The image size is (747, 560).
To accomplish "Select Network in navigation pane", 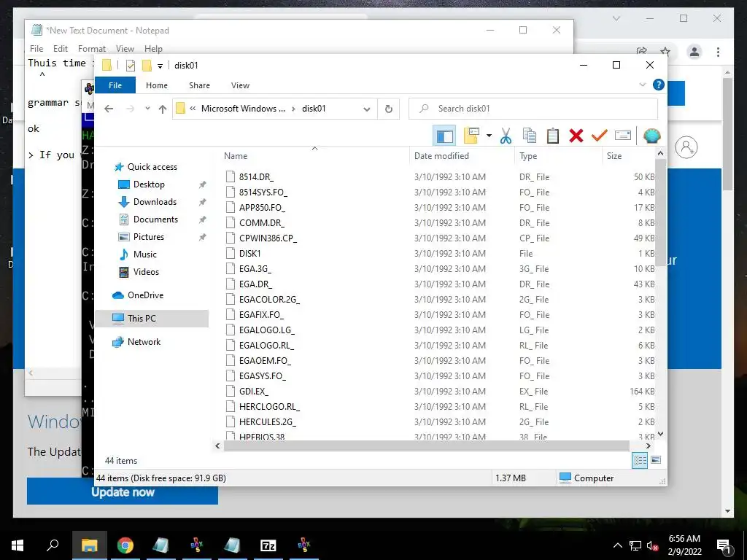I will click(x=144, y=342).
